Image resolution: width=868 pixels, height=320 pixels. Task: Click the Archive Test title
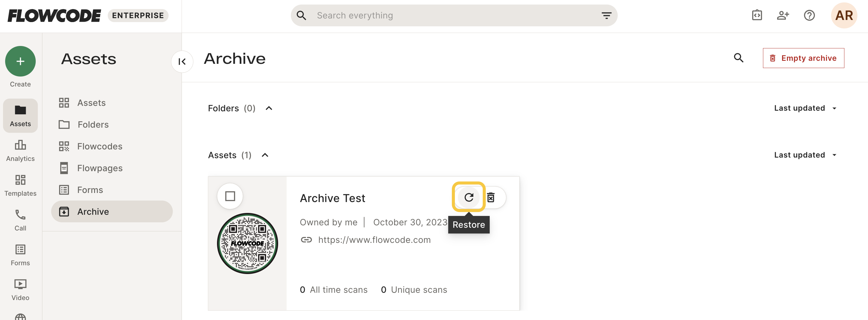[x=332, y=198]
